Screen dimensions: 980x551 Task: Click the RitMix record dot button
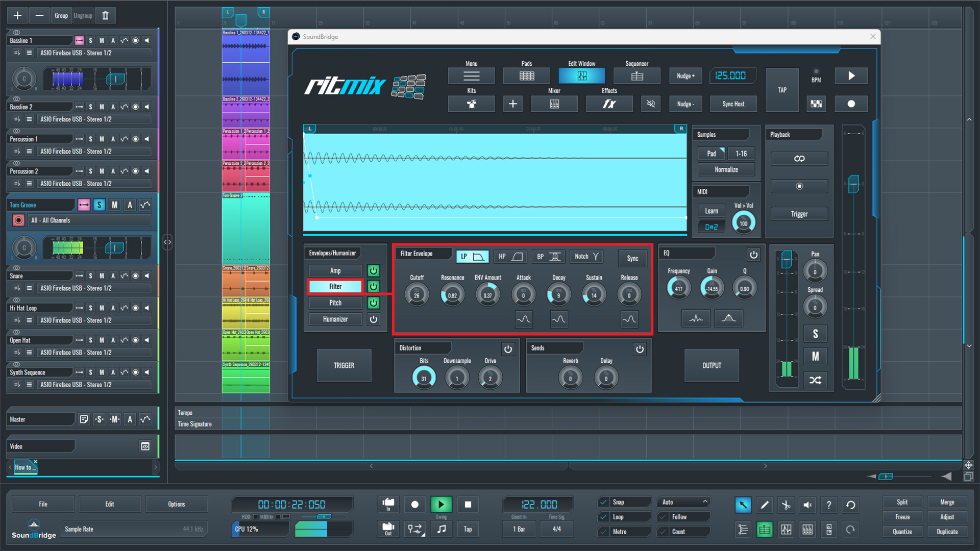coord(851,104)
